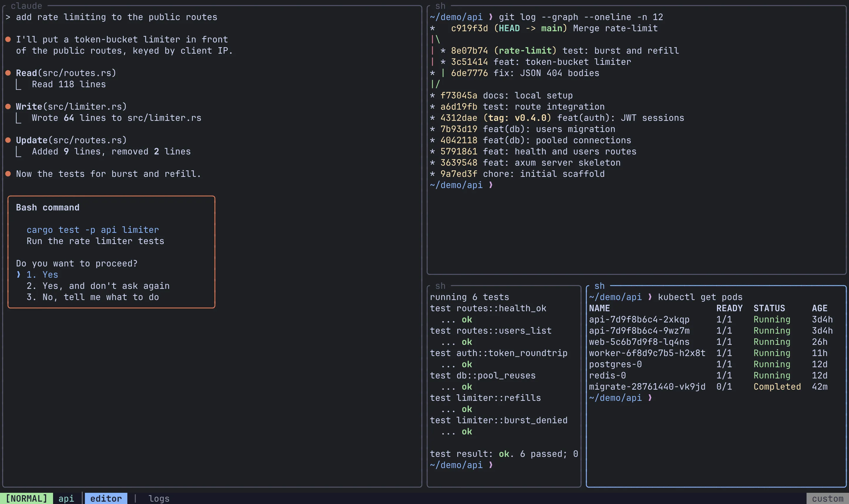Click the test limiter::burst_denied line
849x504 pixels.
click(x=498, y=420)
